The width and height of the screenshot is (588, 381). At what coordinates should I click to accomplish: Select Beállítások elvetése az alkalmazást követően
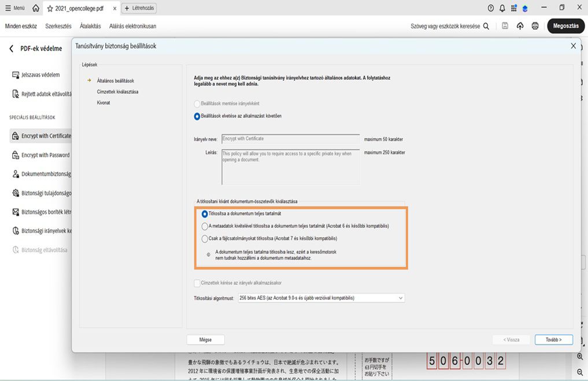(197, 116)
